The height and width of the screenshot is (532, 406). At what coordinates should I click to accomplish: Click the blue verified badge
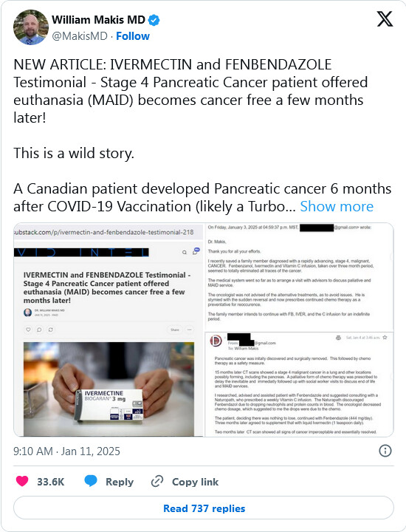154,20
